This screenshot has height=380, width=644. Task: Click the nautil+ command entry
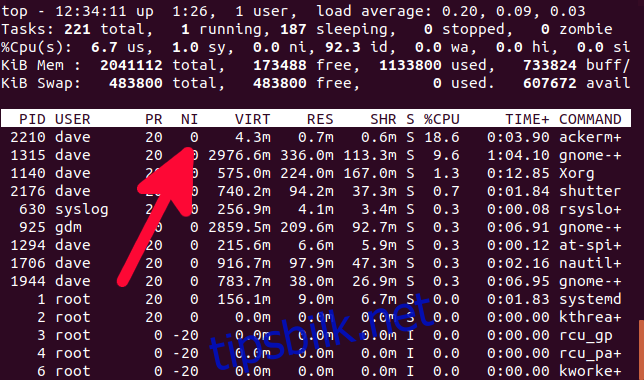(590, 263)
